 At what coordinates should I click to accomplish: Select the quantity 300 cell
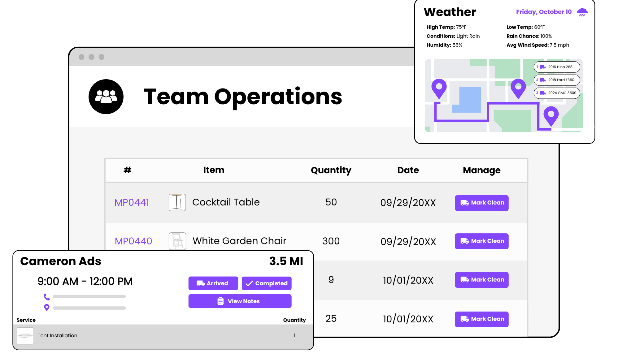pyautogui.click(x=331, y=241)
